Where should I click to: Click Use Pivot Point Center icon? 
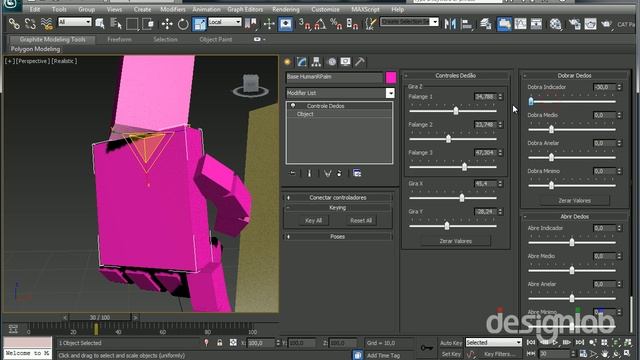click(x=251, y=24)
